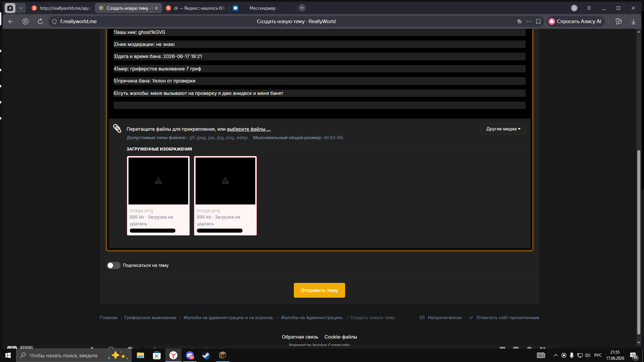Show hidden system tray icons
The width and height of the screenshot is (644, 362).
556,355
